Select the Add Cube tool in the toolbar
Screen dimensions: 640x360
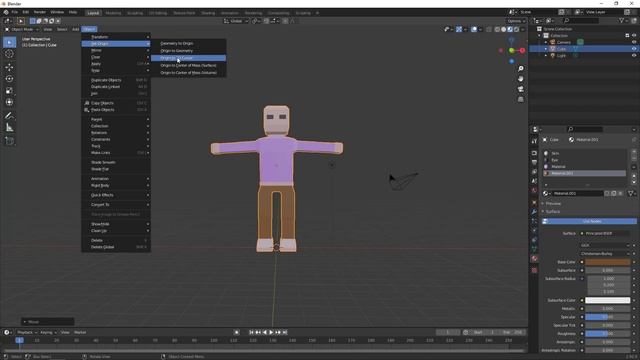(x=9, y=141)
